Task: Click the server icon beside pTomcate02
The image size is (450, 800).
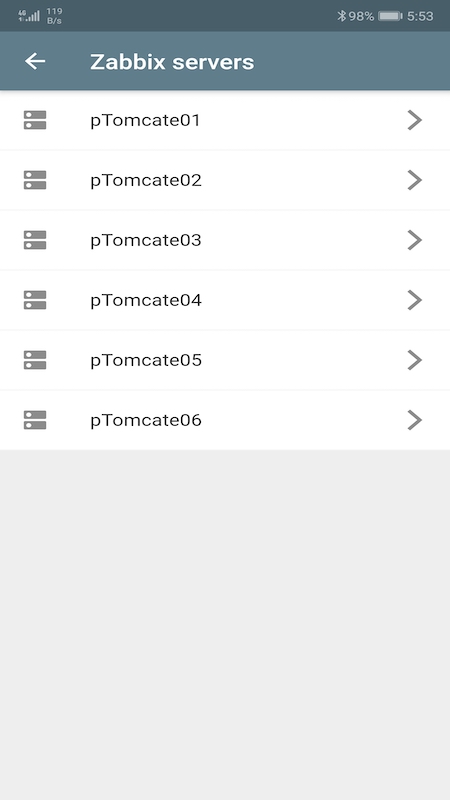Action: (35, 180)
